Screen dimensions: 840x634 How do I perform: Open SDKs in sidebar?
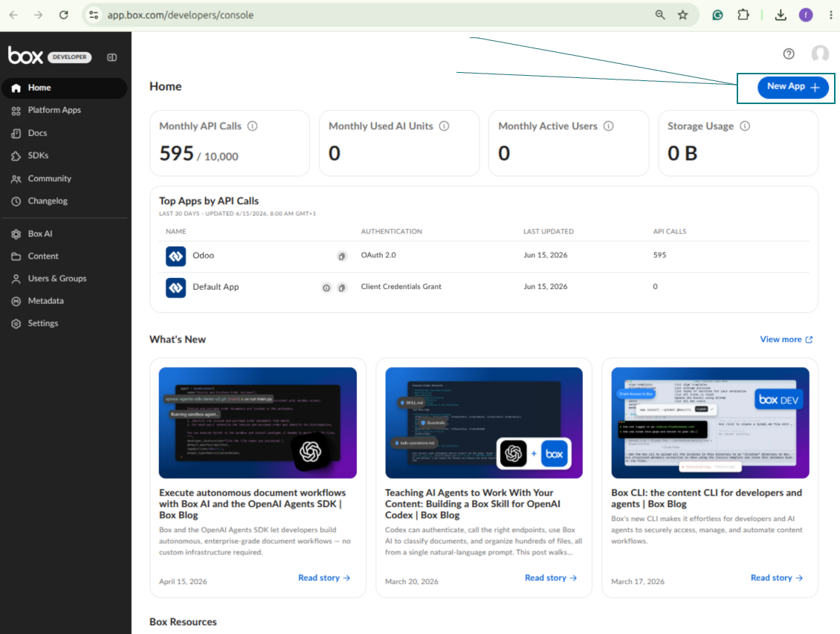pos(64,156)
